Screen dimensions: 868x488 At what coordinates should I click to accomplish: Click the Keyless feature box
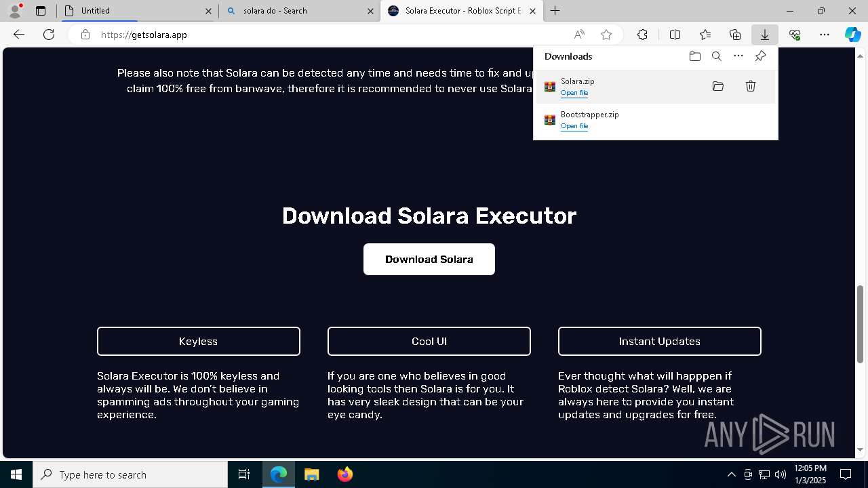[199, 342]
